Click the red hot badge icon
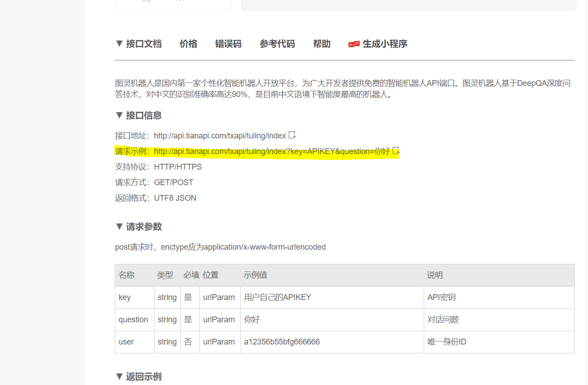This screenshot has width=588, height=385. coord(354,44)
